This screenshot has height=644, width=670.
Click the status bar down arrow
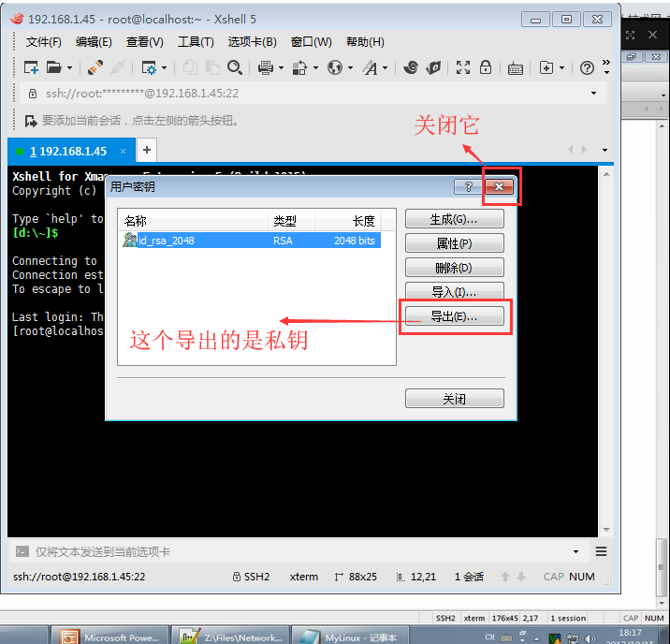point(521,577)
